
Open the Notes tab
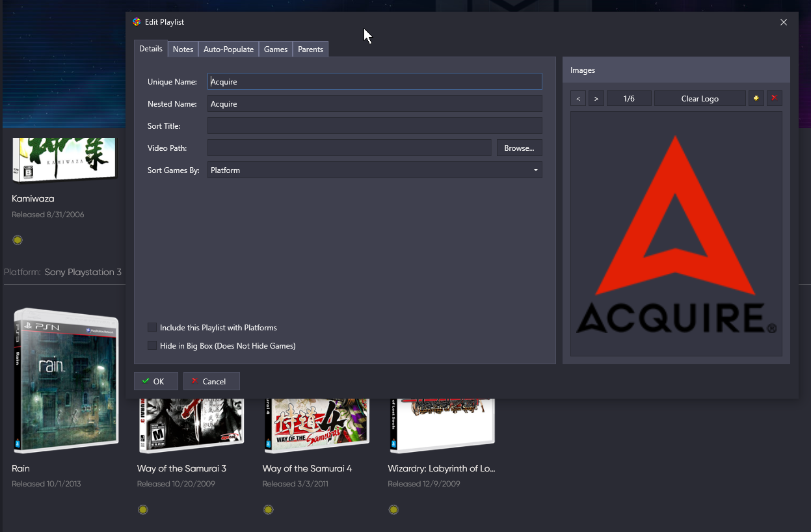click(x=183, y=49)
